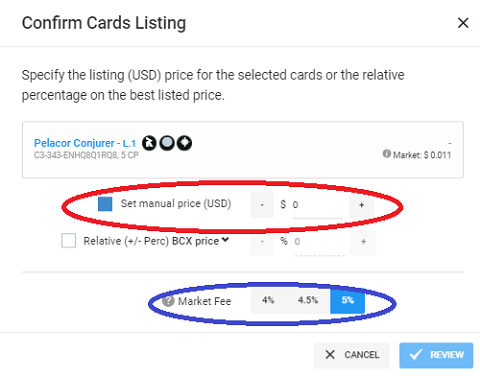The height and width of the screenshot is (376, 480).
Task: Select the 5% market fee option
Action: 347,300
